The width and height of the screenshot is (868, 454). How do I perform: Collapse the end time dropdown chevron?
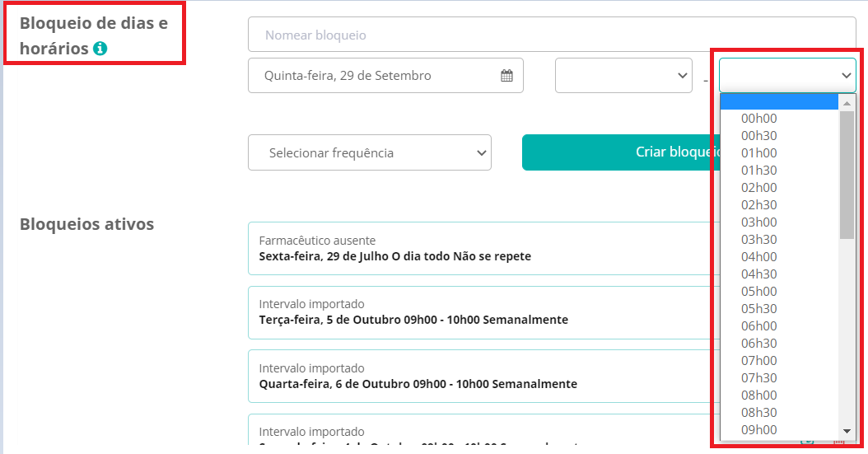[846, 76]
